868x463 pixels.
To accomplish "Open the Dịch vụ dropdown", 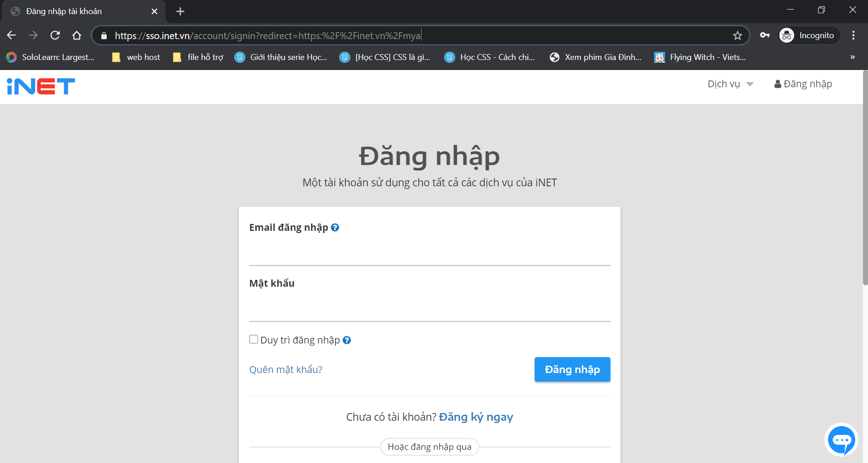I will point(729,84).
